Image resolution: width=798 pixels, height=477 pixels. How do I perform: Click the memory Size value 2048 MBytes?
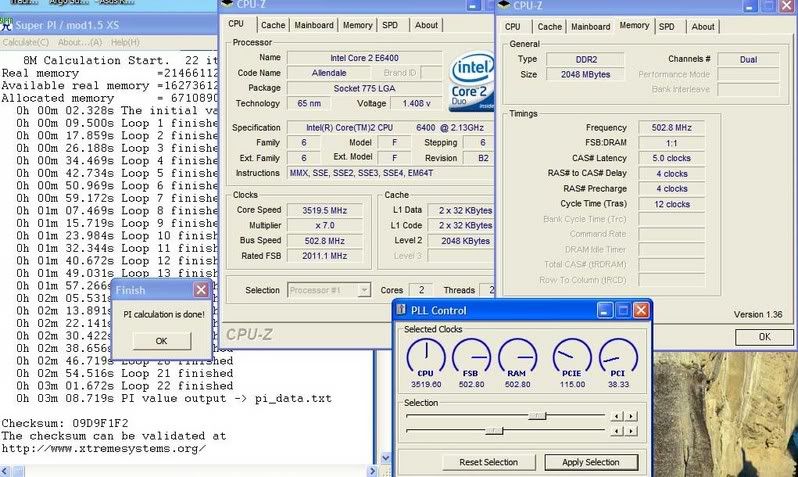coord(586,74)
